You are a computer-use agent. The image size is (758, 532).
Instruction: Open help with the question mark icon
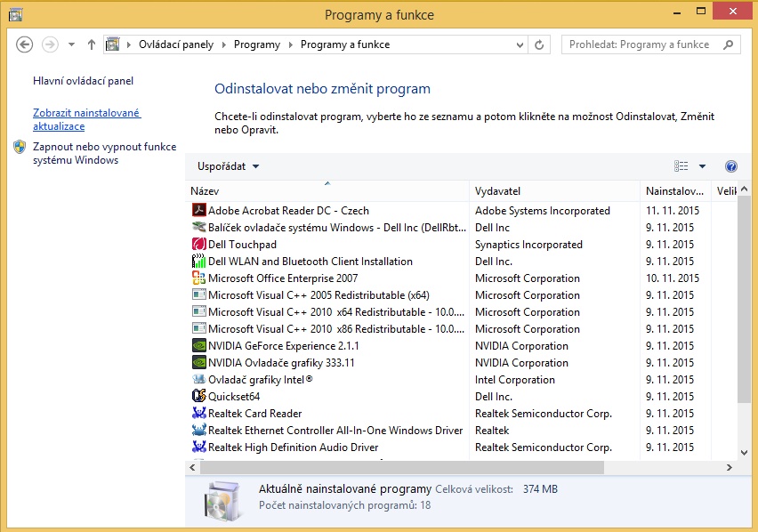point(731,166)
